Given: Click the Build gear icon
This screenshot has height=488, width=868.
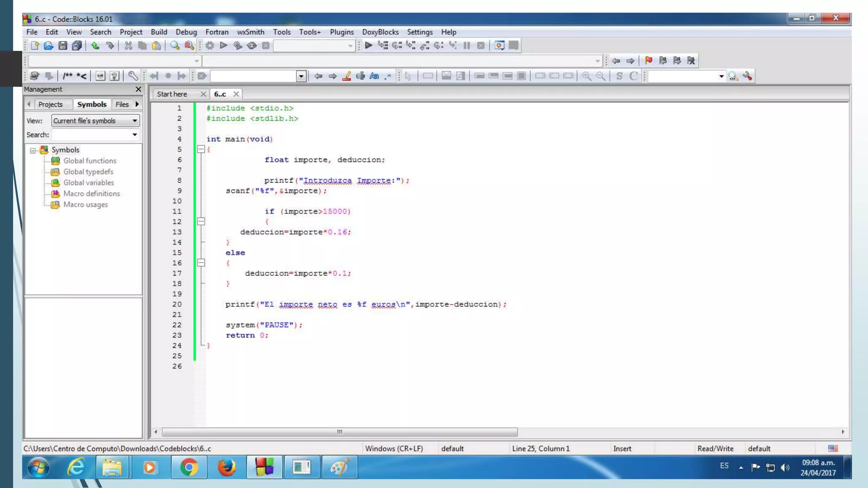Looking at the screenshot, I should pyautogui.click(x=209, y=45).
